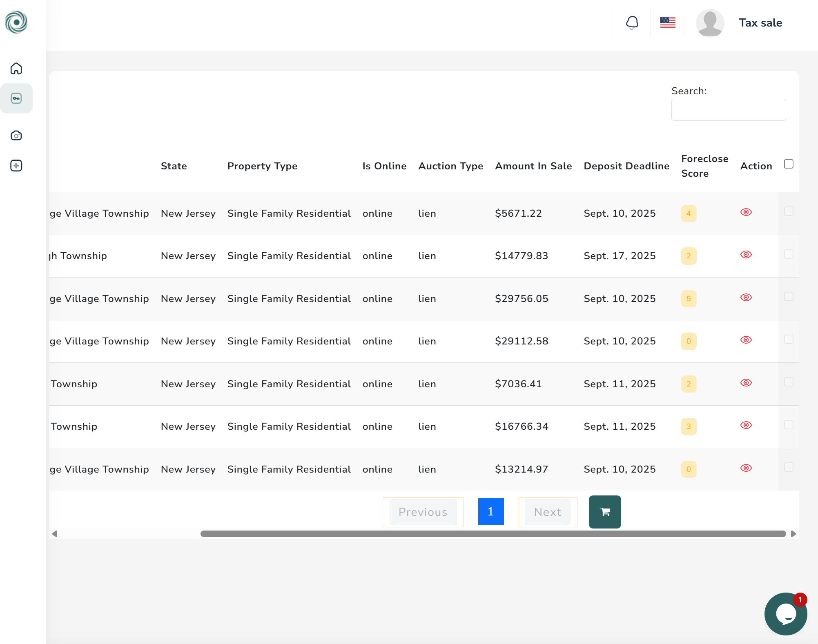
Task: Click the eye icon for $29756.05 row
Action: (x=746, y=298)
